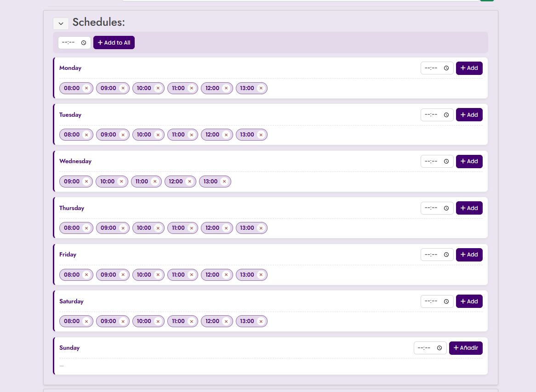The width and height of the screenshot is (536, 392).
Task: Remove Saturday's 09:00 time slot
Action: pos(123,321)
